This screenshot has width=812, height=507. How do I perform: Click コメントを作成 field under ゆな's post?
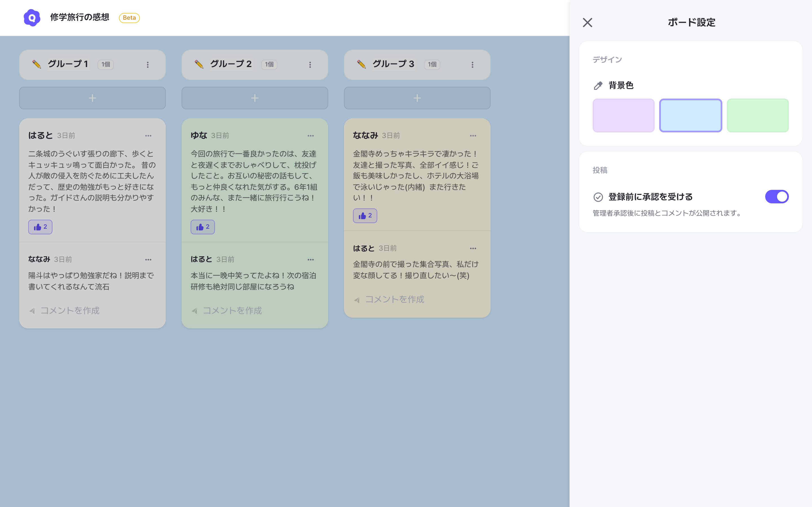232,310
